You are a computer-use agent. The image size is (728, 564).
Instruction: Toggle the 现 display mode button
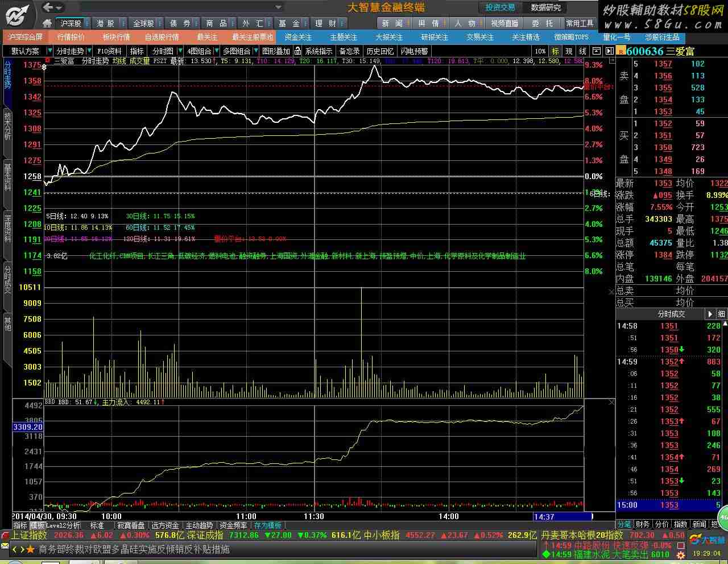[x=569, y=51]
